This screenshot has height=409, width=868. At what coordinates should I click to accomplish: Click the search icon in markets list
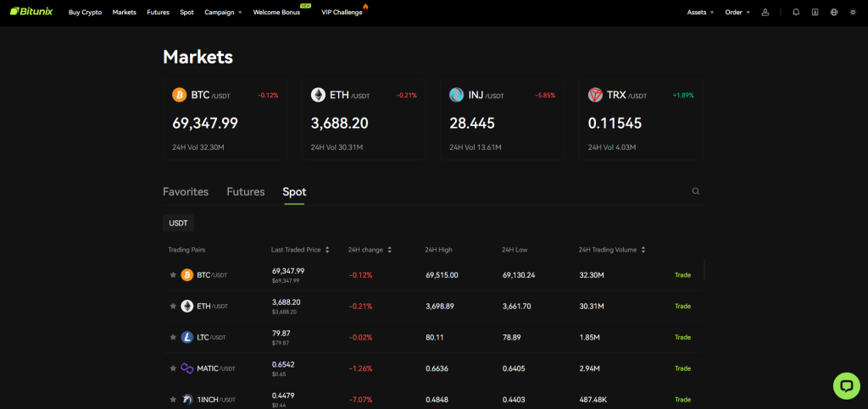coord(696,191)
